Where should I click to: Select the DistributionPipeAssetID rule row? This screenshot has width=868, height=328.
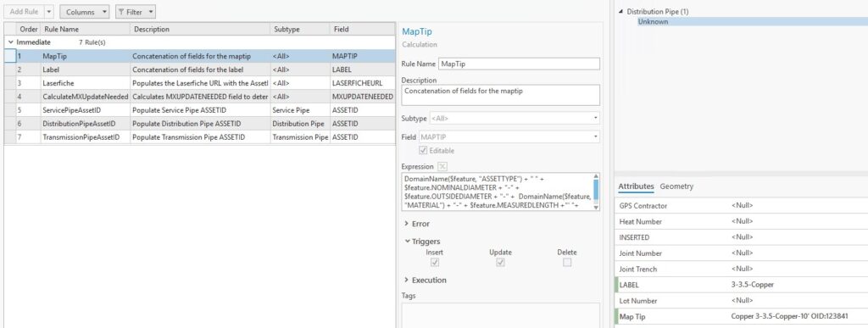[200, 124]
